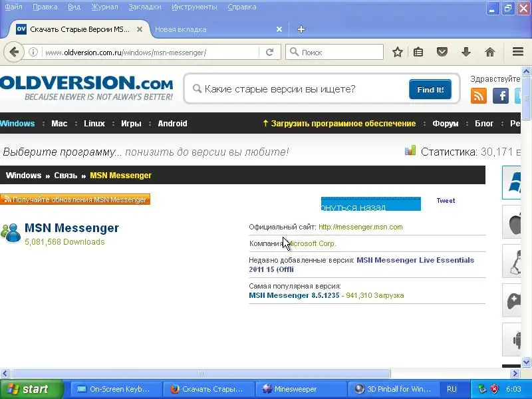Click vertical scrollbar up arrow
This screenshot has height=399, width=532.
click(x=526, y=72)
